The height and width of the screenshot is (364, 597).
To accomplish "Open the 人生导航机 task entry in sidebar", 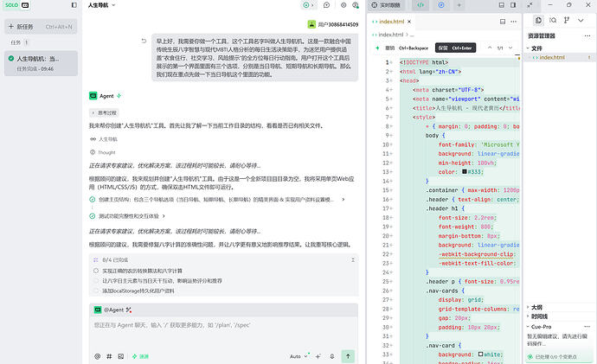I will coord(41,63).
